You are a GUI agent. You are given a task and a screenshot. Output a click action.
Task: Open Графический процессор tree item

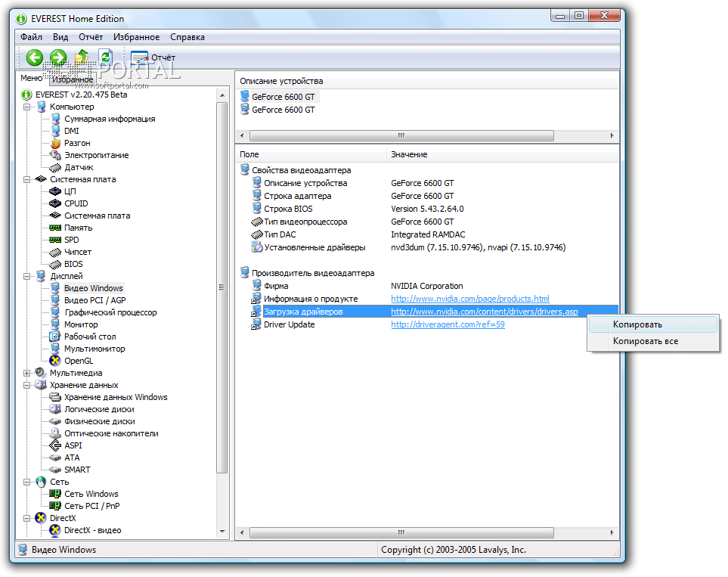110,312
